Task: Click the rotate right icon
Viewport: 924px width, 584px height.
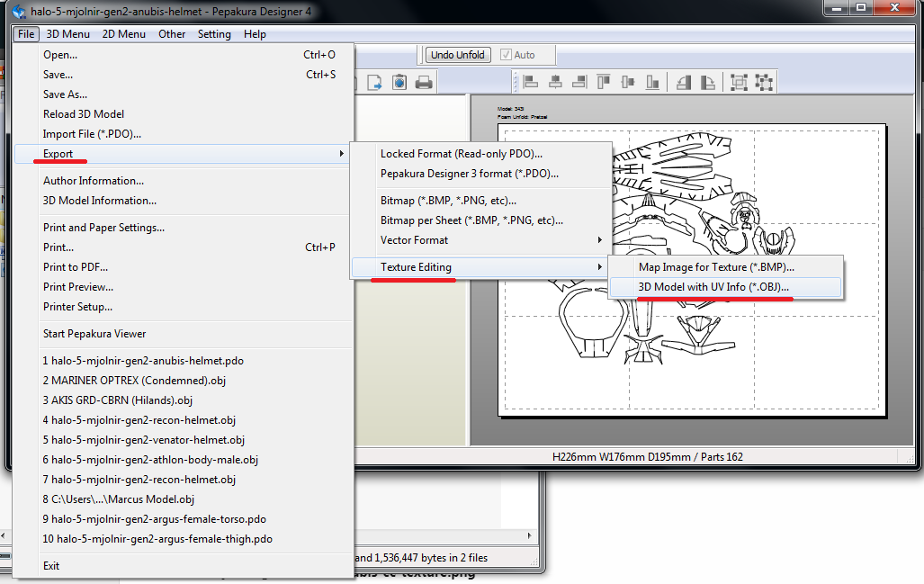Action: tap(708, 83)
